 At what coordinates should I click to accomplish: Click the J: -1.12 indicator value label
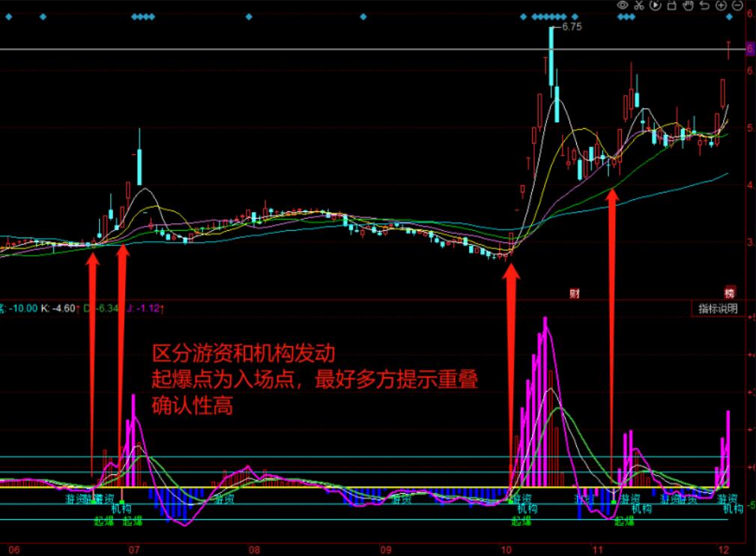pos(144,306)
